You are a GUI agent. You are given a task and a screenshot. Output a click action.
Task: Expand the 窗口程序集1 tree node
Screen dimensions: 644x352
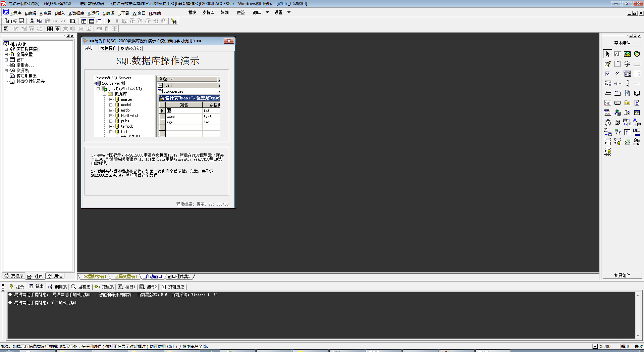(x=6, y=49)
